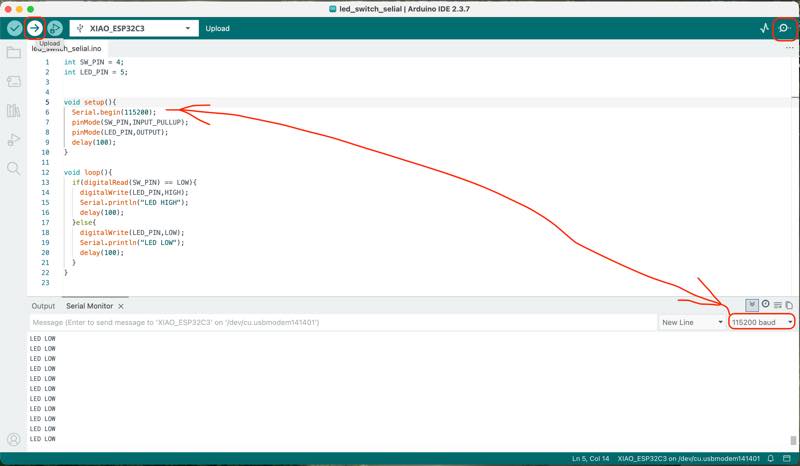Image resolution: width=800 pixels, height=466 pixels.
Task: Click the serial message input field
Action: [342, 322]
